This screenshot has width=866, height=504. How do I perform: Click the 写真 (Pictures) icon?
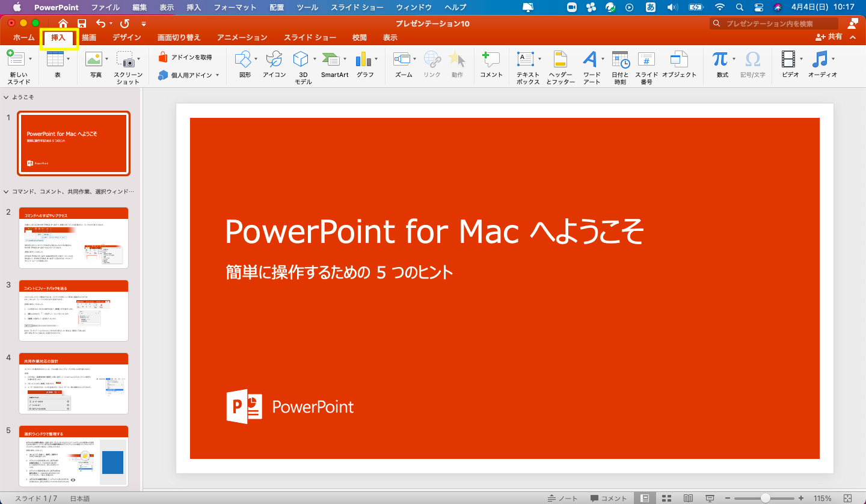[93, 59]
